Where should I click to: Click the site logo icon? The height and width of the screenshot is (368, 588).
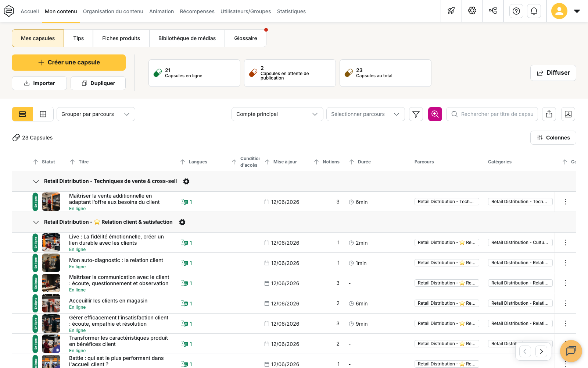pos(9,11)
